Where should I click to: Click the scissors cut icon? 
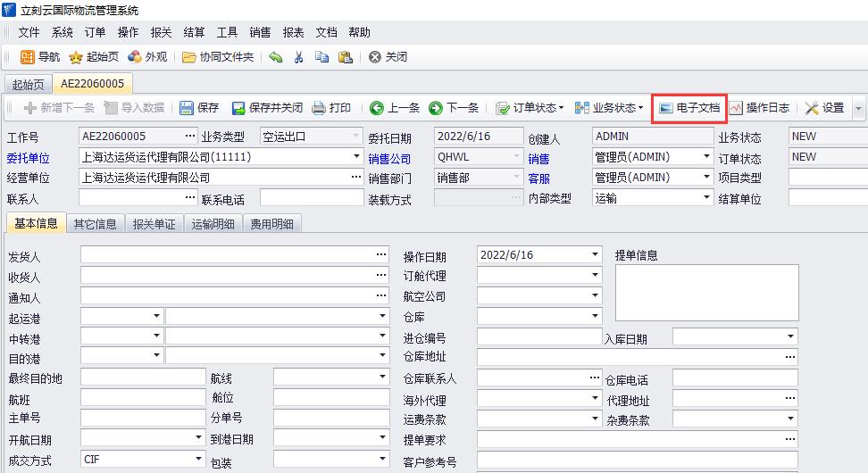point(298,57)
